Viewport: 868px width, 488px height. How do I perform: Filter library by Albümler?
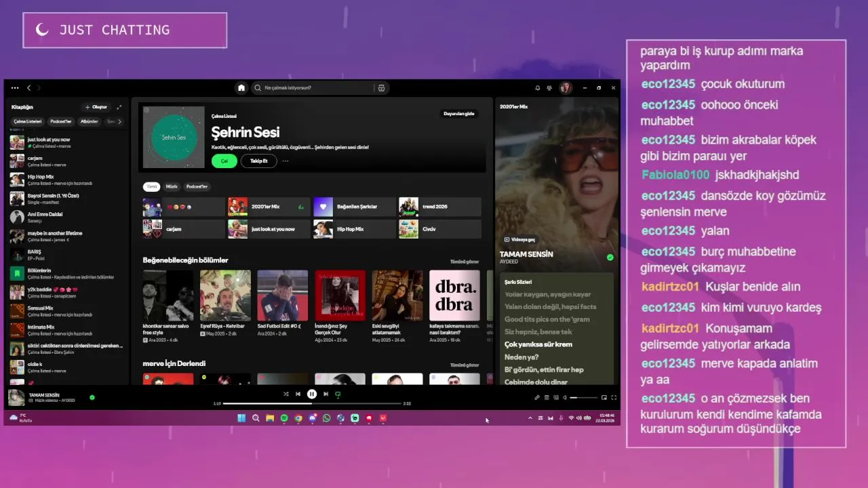[90, 121]
